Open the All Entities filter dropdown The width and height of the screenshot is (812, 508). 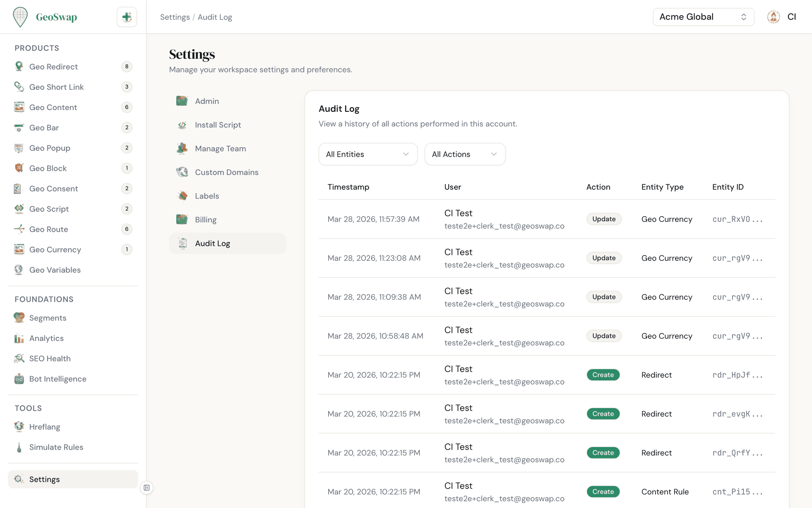click(x=368, y=154)
